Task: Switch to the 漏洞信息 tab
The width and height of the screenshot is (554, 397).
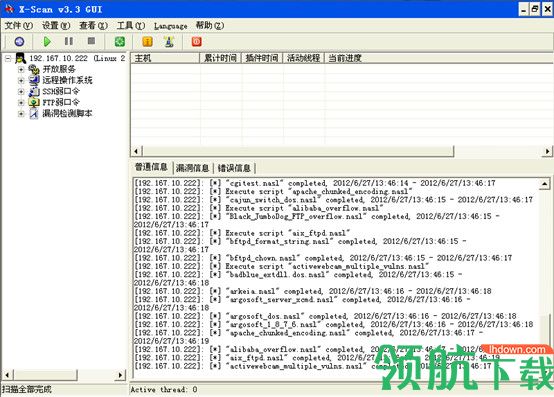Action: (193, 168)
